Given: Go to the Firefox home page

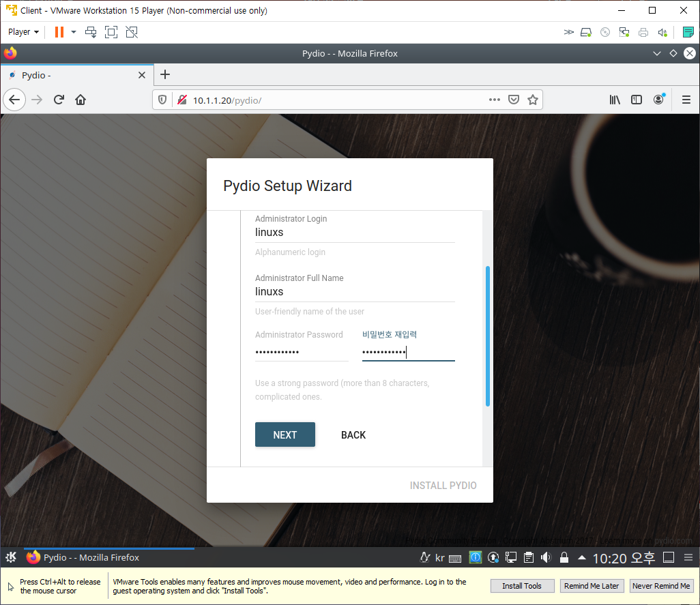Looking at the screenshot, I should click(x=81, y=100).
